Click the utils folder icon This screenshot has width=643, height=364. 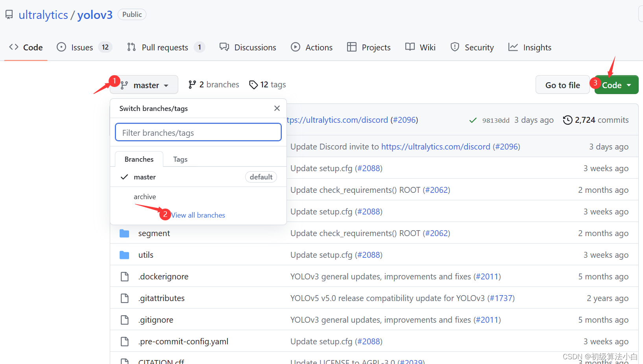coord(124,255)
